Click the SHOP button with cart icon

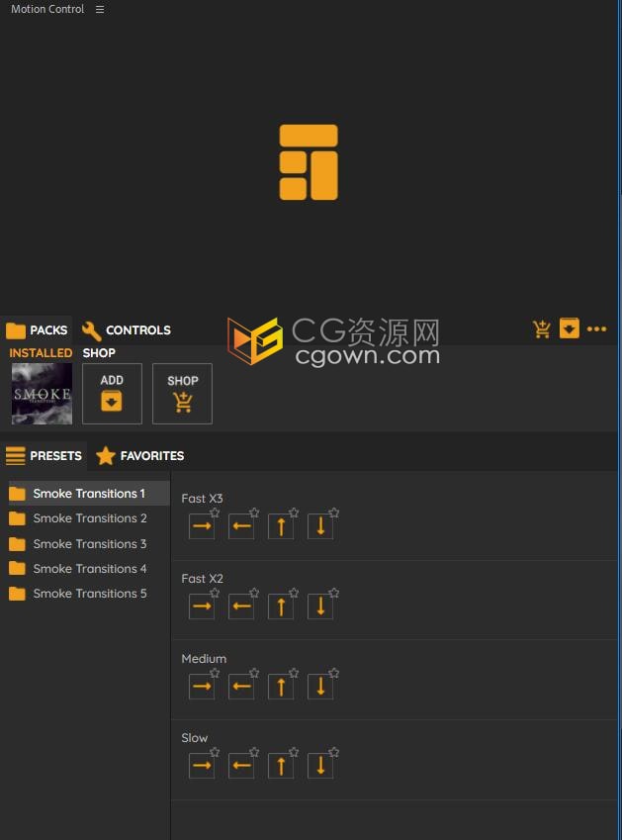coord(182,393)
